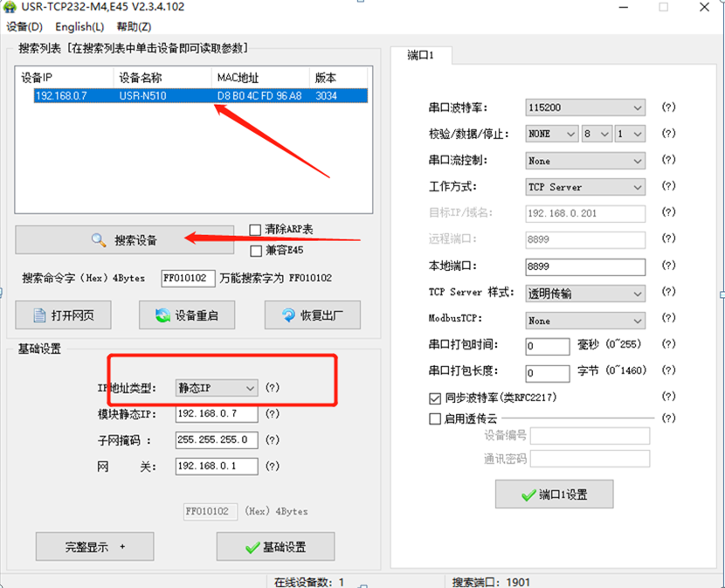725x588 pixels.
Task: Open help (?) for 本地端口
Action: 668,266
